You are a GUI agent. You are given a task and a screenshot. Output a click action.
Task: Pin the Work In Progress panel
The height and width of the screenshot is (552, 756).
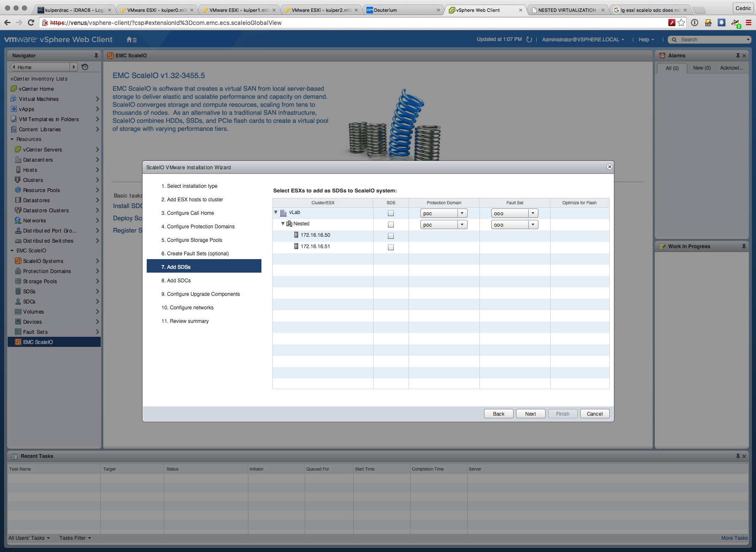(x=744, y=246)
